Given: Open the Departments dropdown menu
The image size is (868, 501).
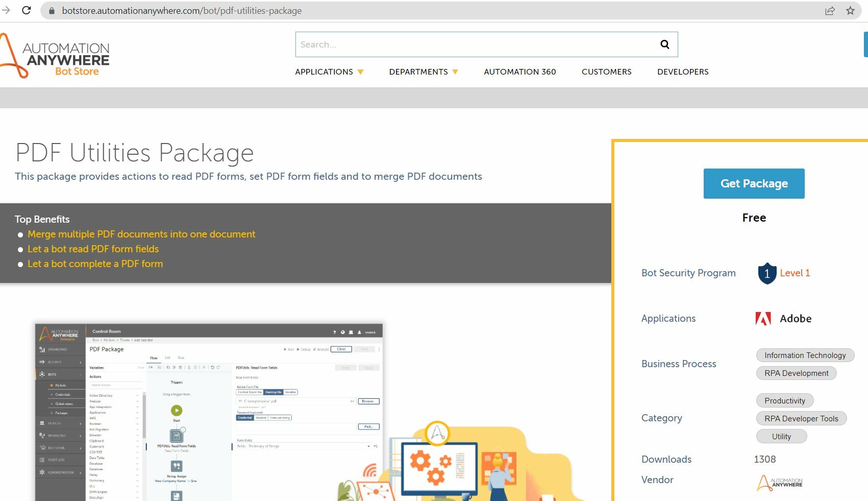Looking at the screenshot, I should pos(424,72).
